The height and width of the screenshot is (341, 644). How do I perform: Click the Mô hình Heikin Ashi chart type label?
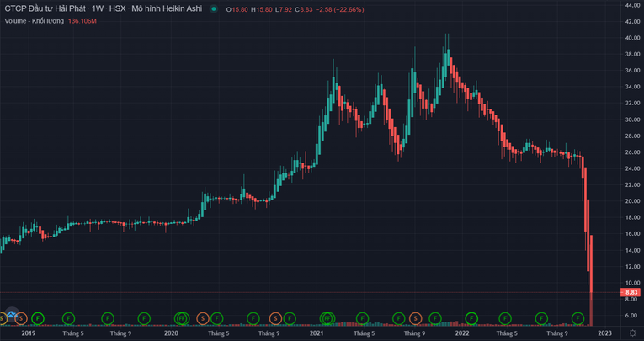pyautogui.click(x=166, y=8)
